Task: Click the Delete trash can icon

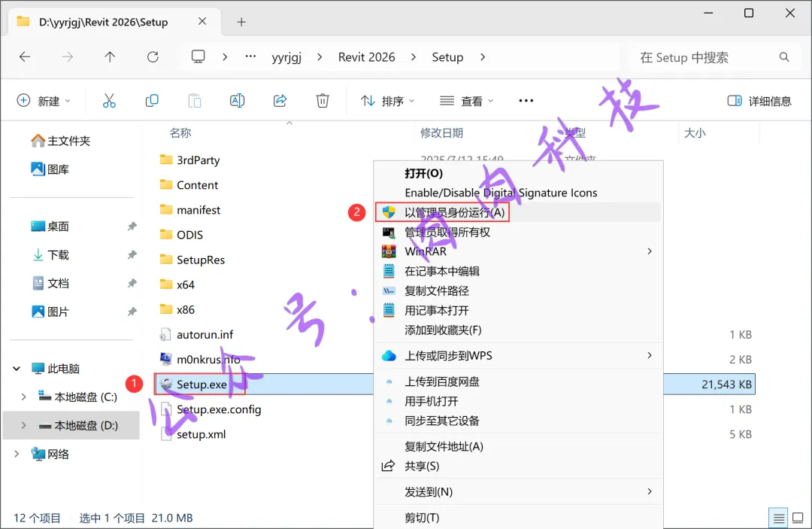Action: point(322,101)
